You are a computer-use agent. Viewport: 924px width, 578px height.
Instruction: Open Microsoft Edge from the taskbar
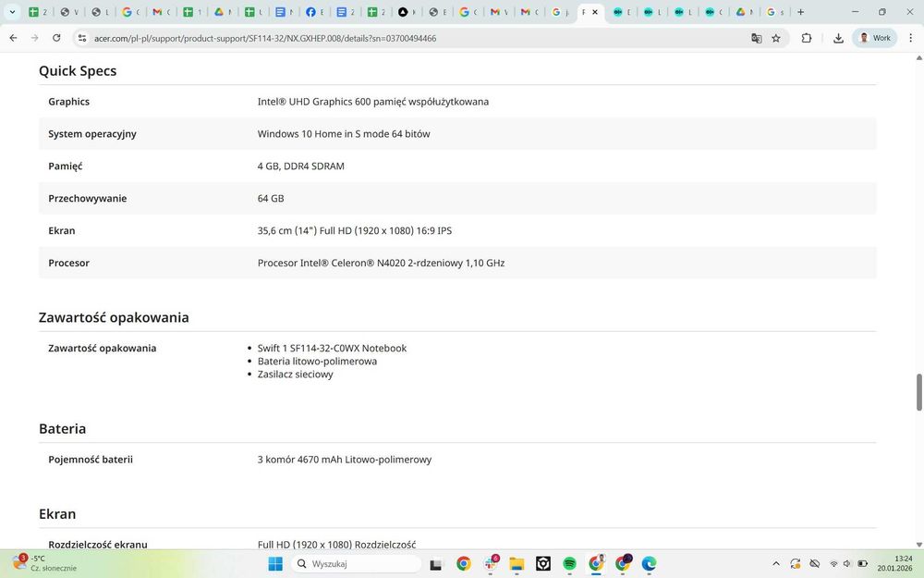pos(649,564)
